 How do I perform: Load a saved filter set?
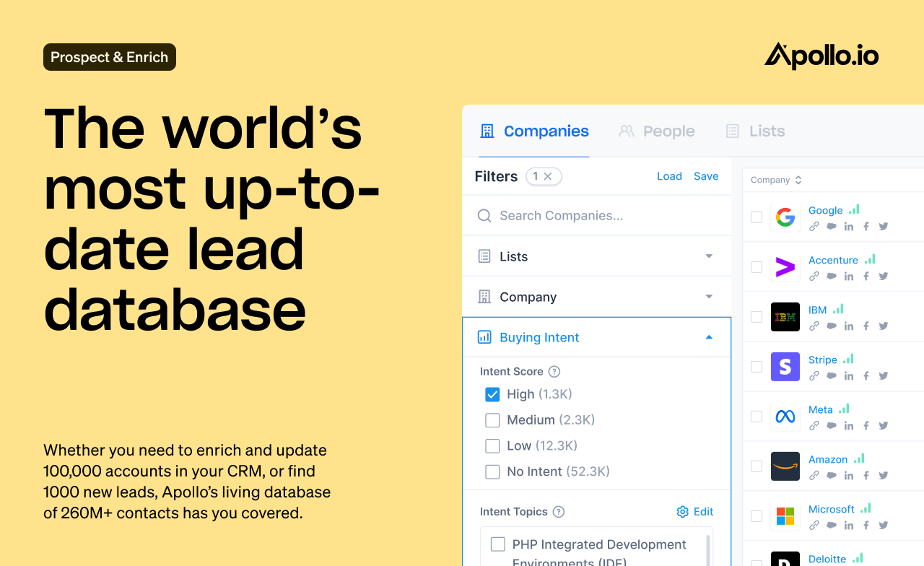(x=669, y=176)
